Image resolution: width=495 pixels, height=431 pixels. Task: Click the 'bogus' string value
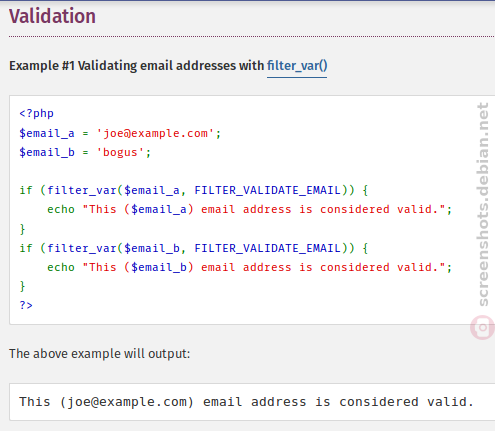tap(120, 152)
